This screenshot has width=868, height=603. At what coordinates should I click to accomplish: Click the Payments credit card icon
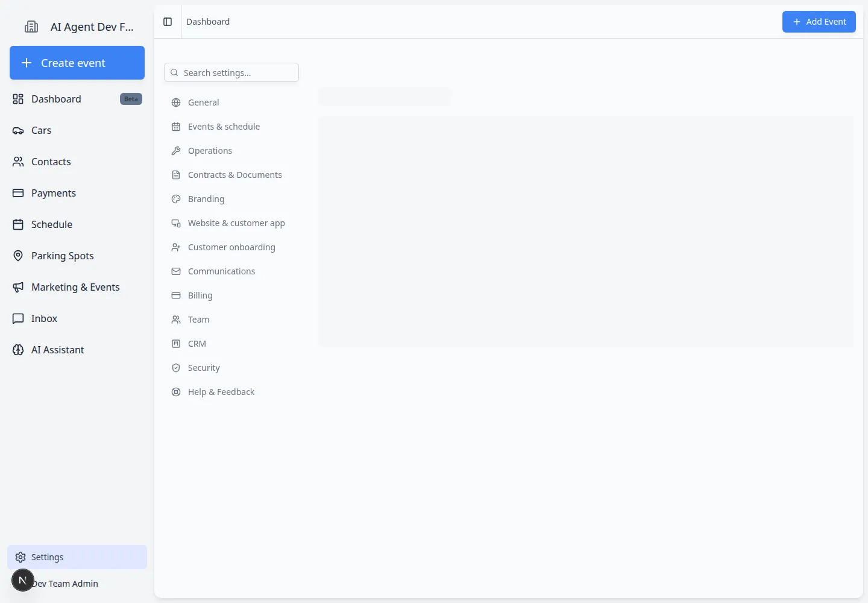(18, 193)
